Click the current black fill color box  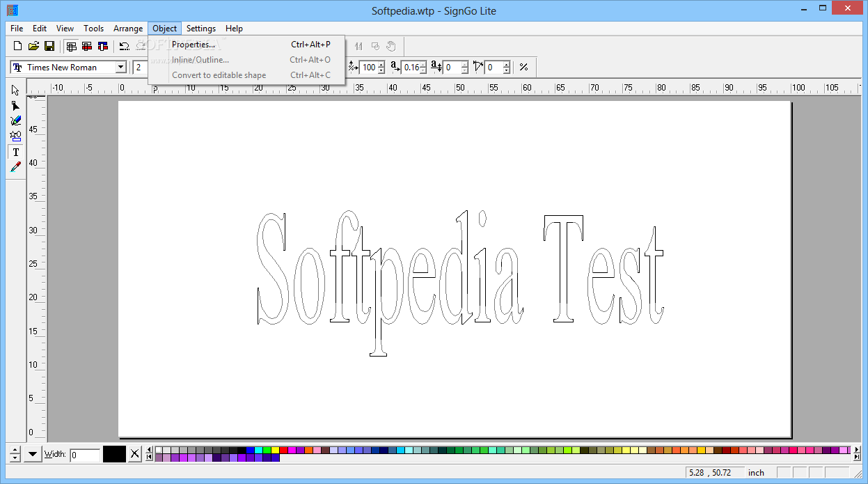tap(114, 454)
